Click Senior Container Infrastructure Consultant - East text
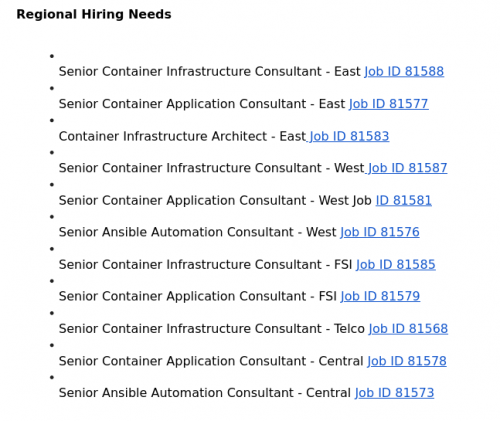 [210, 72]
